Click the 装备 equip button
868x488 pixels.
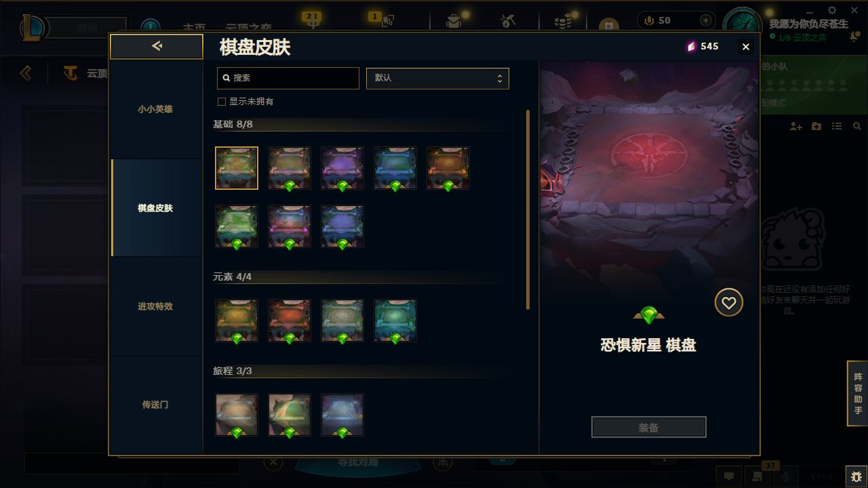pos(648,428)
